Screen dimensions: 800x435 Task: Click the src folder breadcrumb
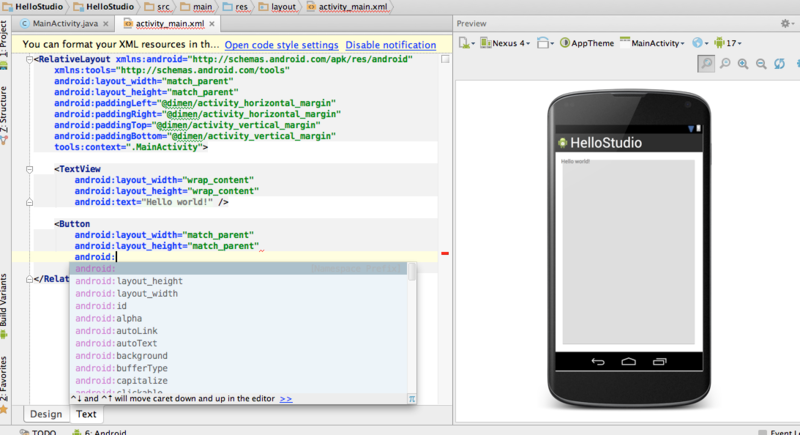(x=158, y=7)
